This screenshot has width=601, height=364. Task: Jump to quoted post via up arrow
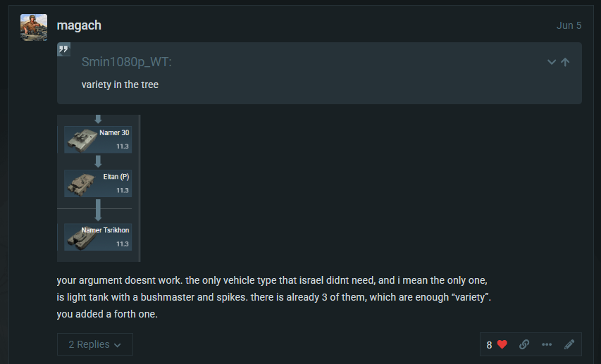point(565,62)
